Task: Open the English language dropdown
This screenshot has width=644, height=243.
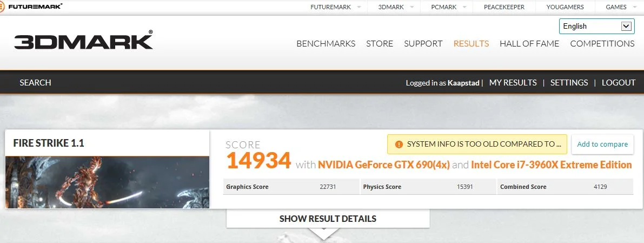Action: (596, 27)
